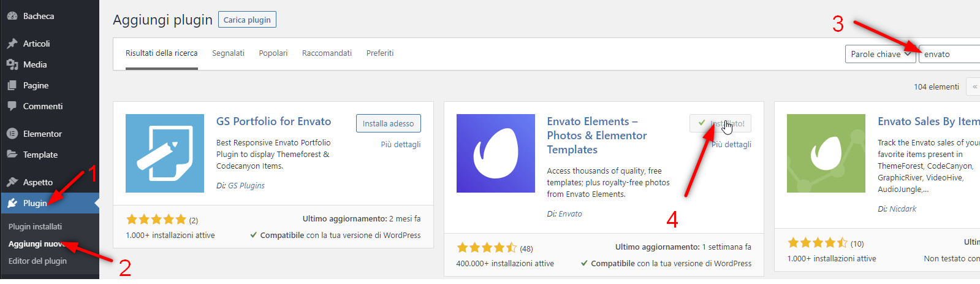Click the Template folder icon
Image resolution: width=980 pixels, height=284 pixels.
pos(12,155)
